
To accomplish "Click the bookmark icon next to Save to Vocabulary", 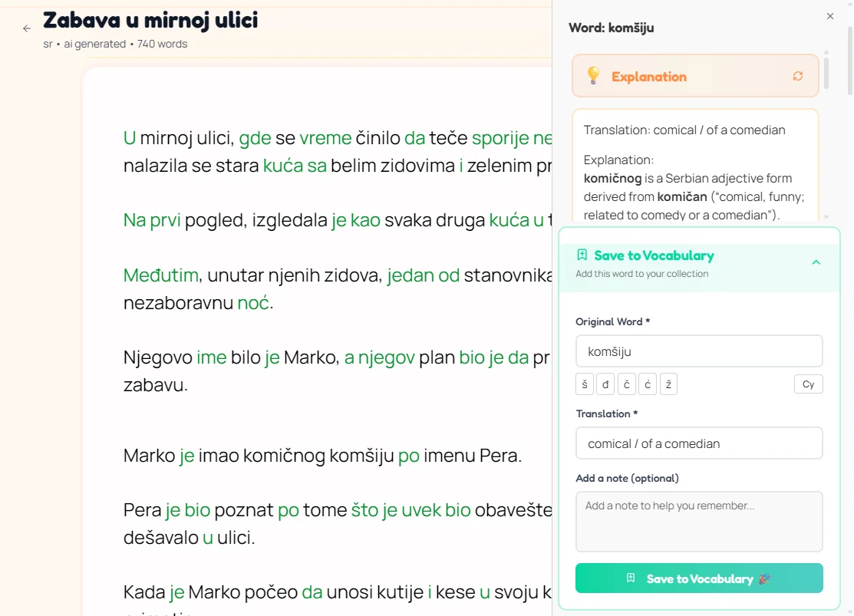I will click(x=582, y=255).
